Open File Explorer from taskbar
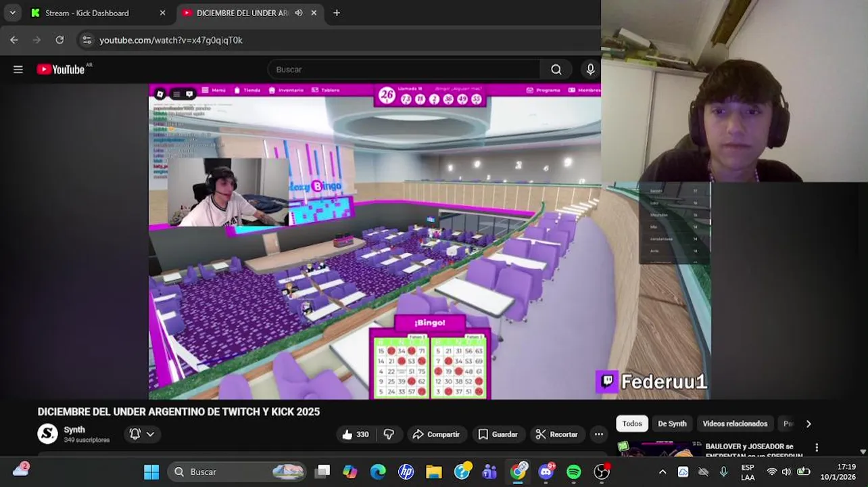 433,471
